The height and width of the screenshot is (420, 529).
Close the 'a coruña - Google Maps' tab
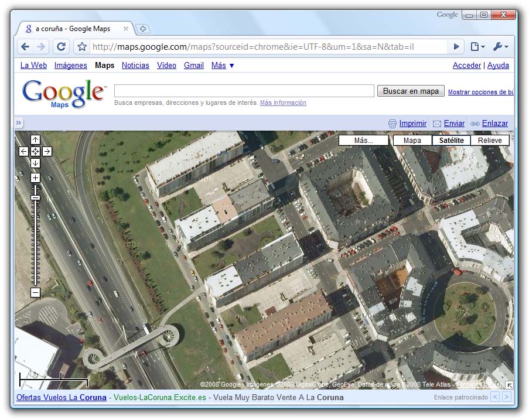click(125, 29)
